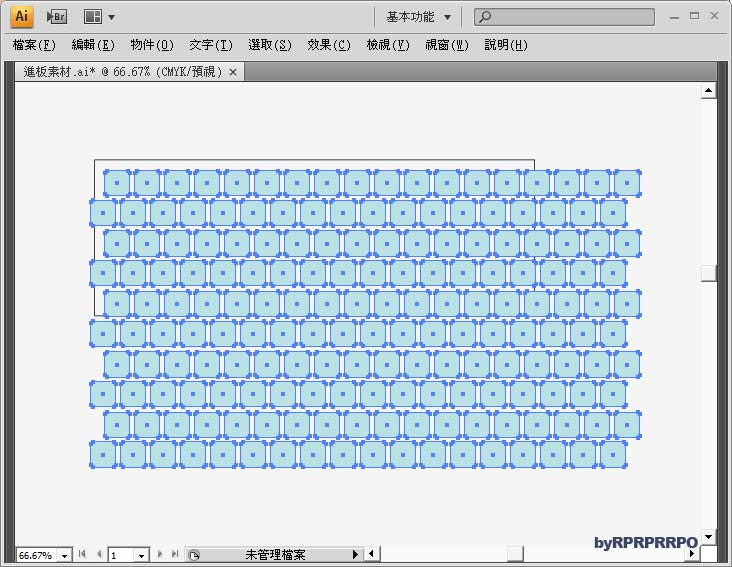Viewport: 732px width, 567px height.
Task: Expand the zoom level dropdown arrow
Action: [x=65, y=555]
